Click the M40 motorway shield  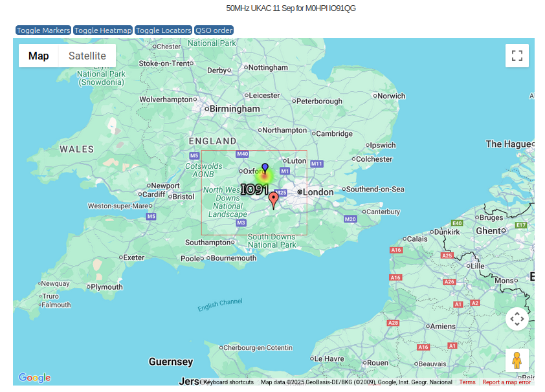pos(242,154)
